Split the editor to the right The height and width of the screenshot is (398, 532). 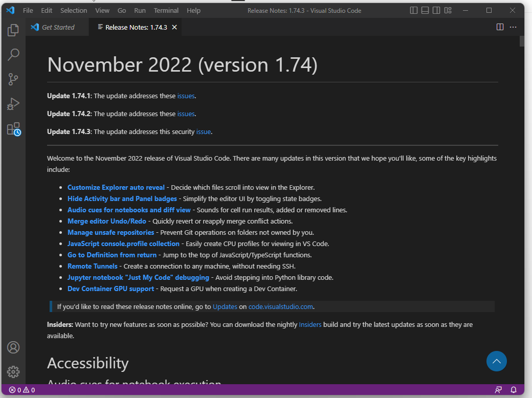tap(500, 27)
